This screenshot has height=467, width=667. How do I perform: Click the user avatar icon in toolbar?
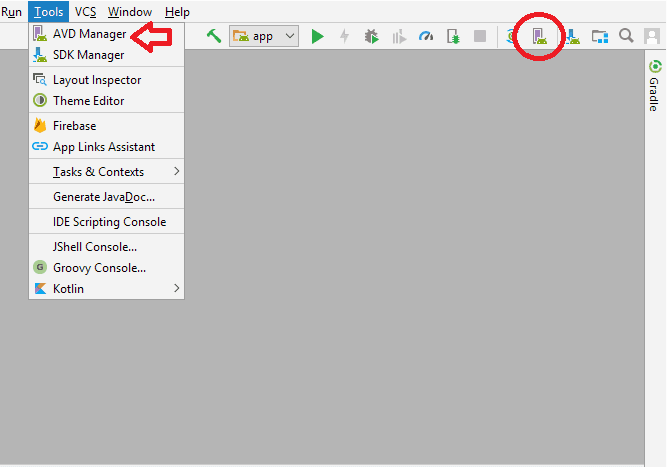[x=652, y=36]
